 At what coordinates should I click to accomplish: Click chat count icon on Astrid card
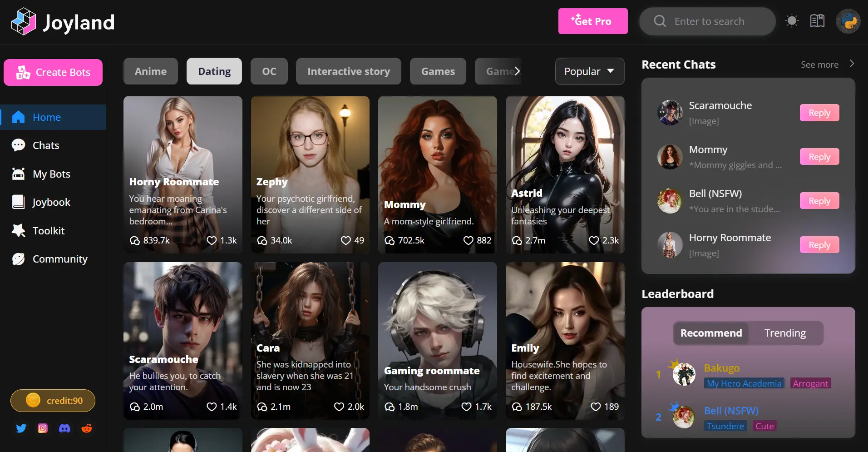coord(517,240)
